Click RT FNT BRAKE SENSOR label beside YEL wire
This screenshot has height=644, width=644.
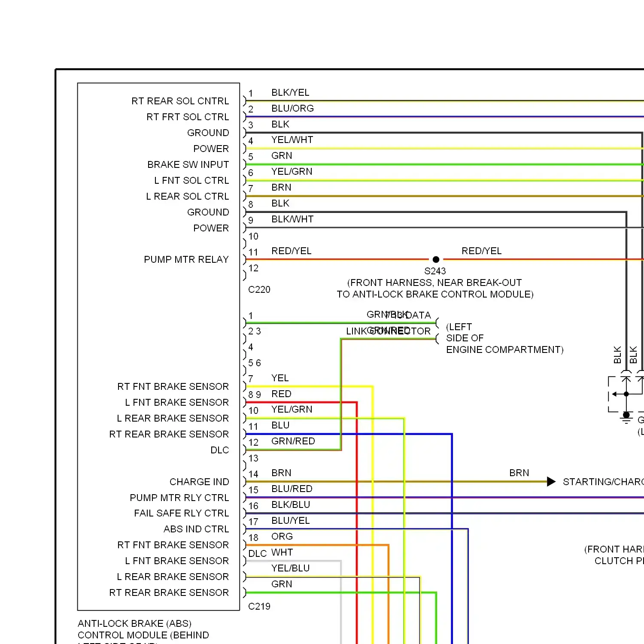pyautogui.click(x=173, y=386)
